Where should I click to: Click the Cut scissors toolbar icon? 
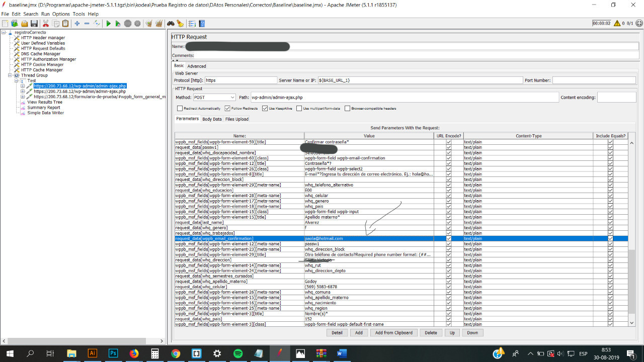(46, 24)
